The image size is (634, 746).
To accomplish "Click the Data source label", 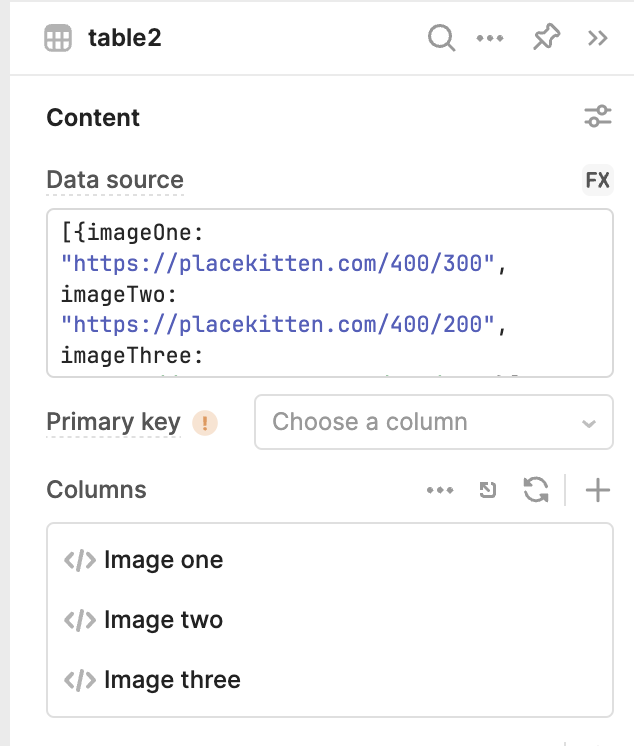I will pos(115,180).
